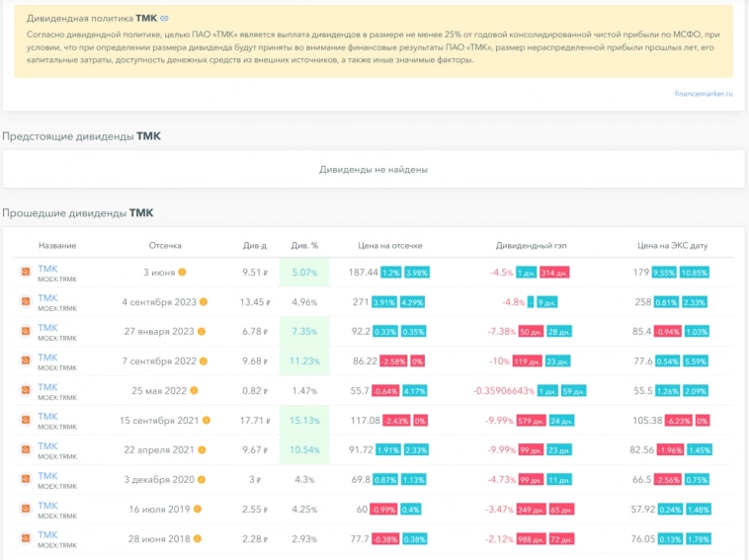Open the financemarker.ru link

click(704, 94)
